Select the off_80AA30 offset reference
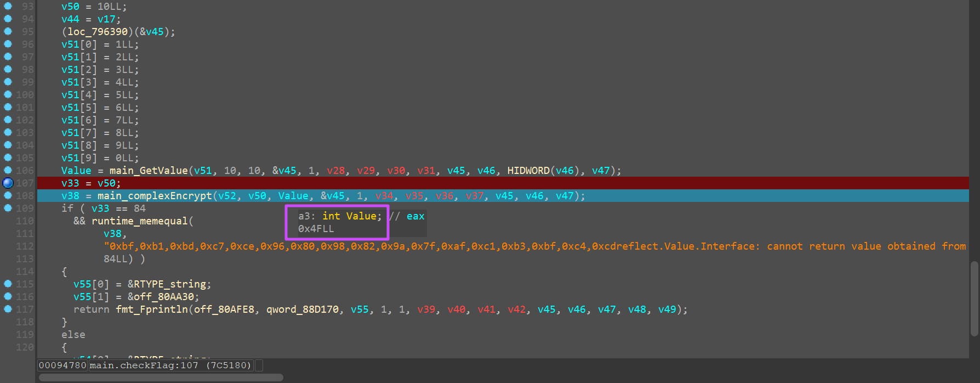Screen dimensions: 980x383 164,297
